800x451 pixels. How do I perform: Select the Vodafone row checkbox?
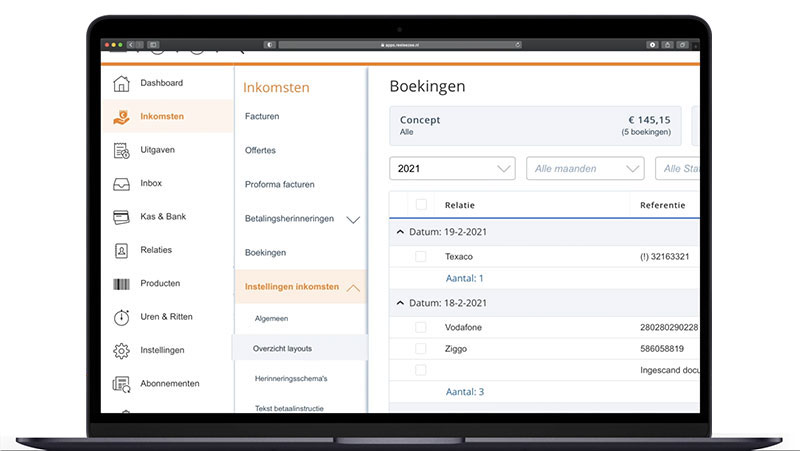tap(421, 327)
